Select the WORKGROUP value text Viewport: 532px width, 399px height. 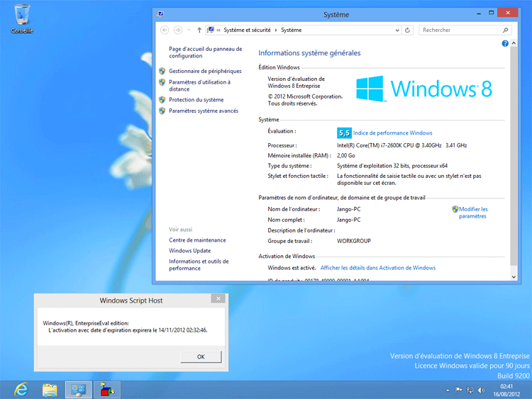click(354, 241)
